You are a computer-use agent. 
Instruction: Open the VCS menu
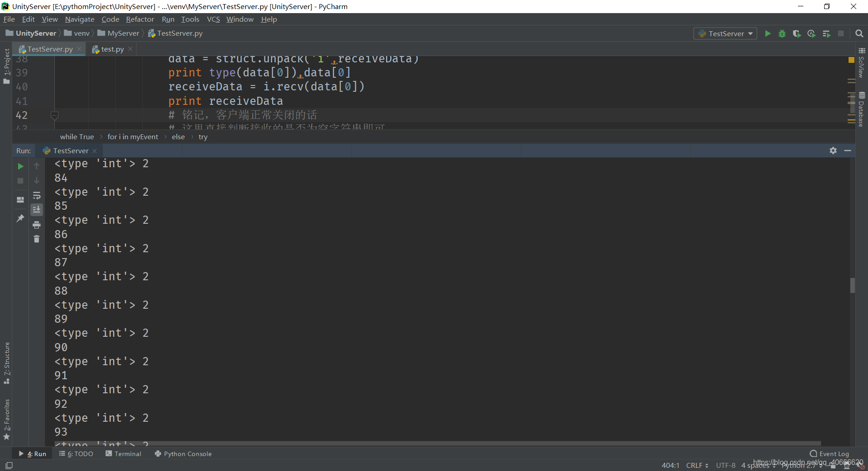(x=213, y=19)
